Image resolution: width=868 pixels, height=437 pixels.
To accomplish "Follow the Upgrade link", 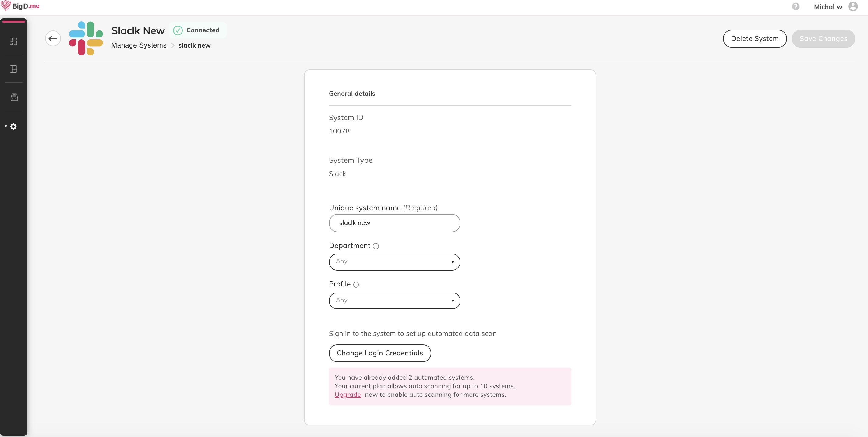I will tap(348, 395).
